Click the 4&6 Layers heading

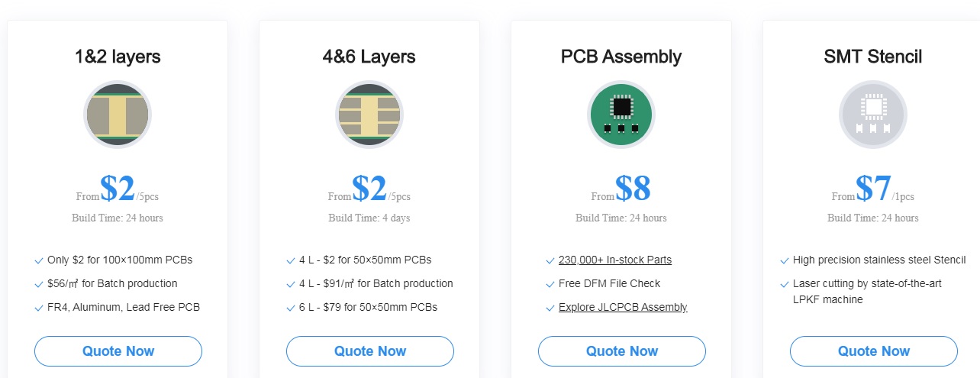369,57
